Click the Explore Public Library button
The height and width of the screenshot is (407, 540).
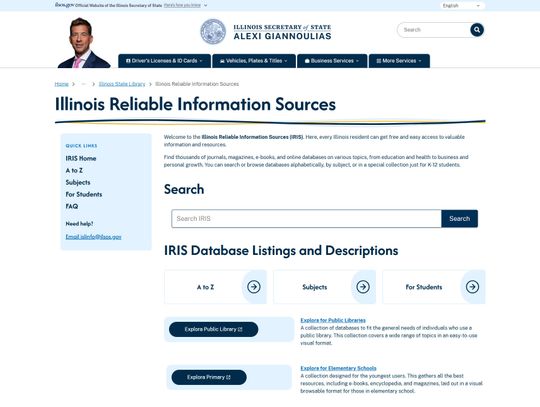pos(214,330)
